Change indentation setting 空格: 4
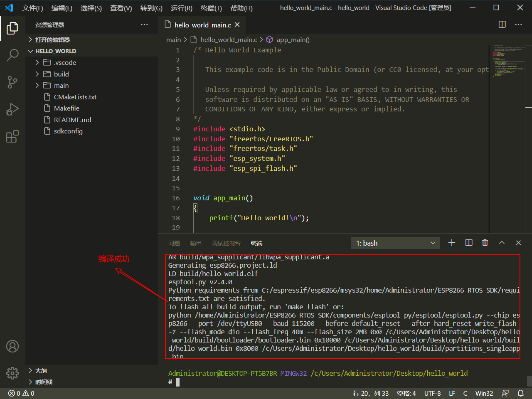This screenshot has width=532, height=399. point(406,393)
